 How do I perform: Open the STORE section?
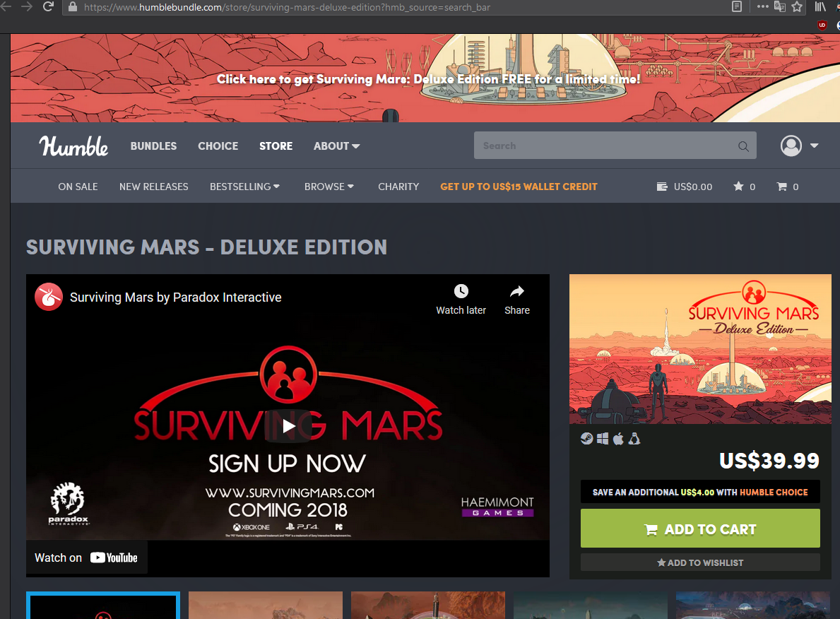[276, 146]
